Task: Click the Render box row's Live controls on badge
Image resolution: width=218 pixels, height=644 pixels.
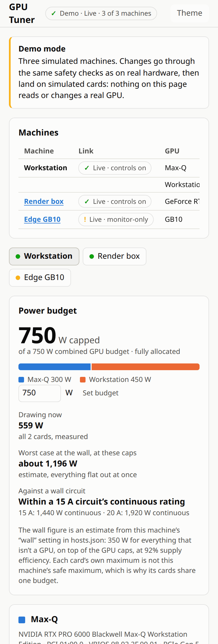Action: 115,202
